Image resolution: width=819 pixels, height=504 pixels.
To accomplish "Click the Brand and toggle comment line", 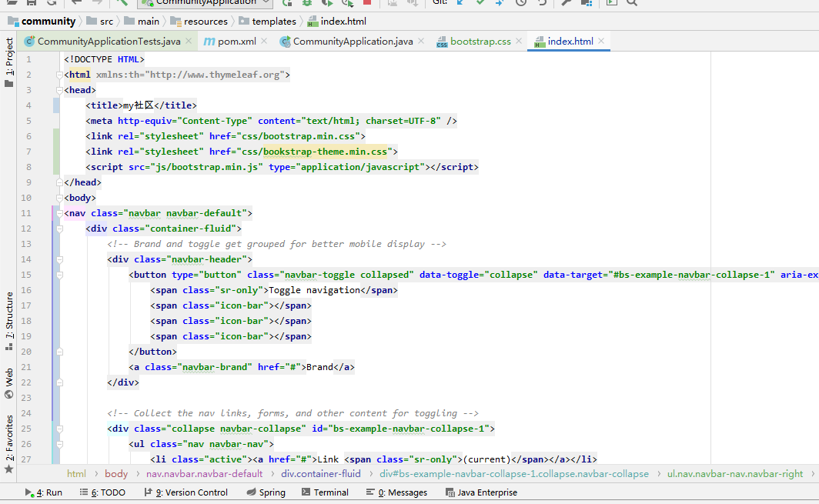I will (x=277, y=244).
